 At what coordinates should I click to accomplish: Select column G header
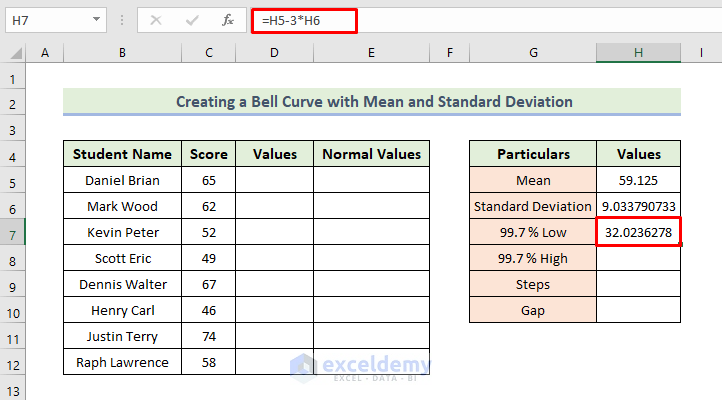pyautogui.click(x=533, y=52)
